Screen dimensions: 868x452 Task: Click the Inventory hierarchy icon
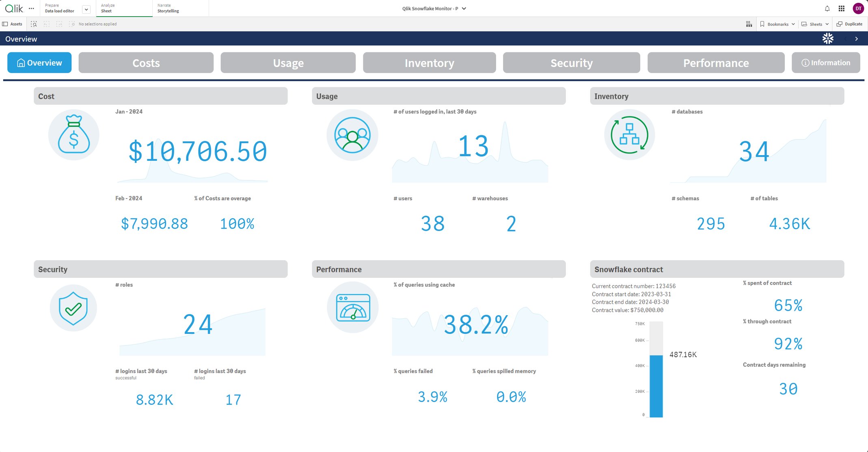click(x=629, y=135)
